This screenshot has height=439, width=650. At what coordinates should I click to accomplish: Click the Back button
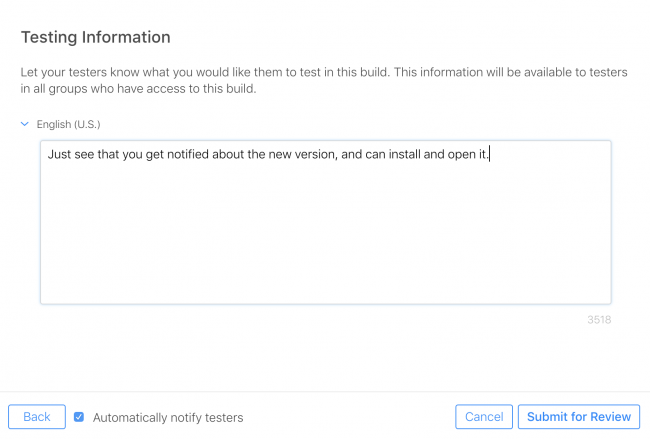coord(37,417)
